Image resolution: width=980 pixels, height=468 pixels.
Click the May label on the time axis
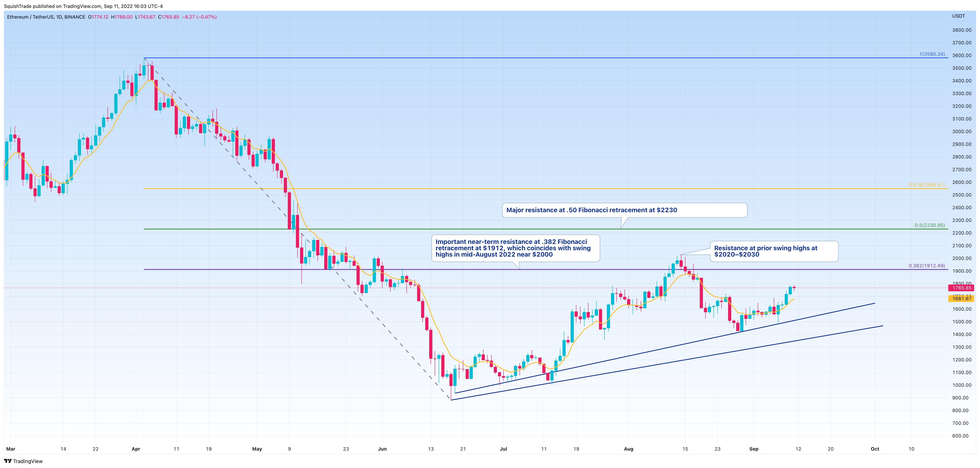pyautogui.click(x=257, y=449)
